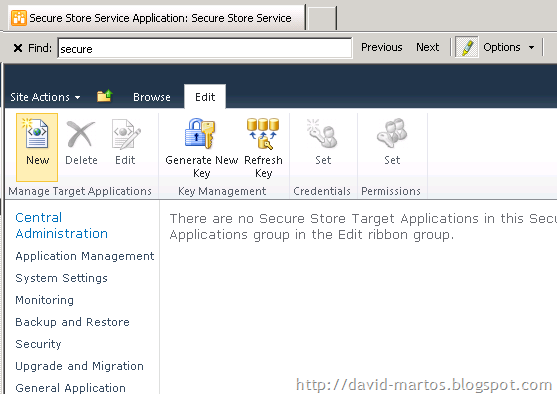Open the Site Actions dropdown menu
This screenshot has width=557, height=394.
(x=45, y=97)
